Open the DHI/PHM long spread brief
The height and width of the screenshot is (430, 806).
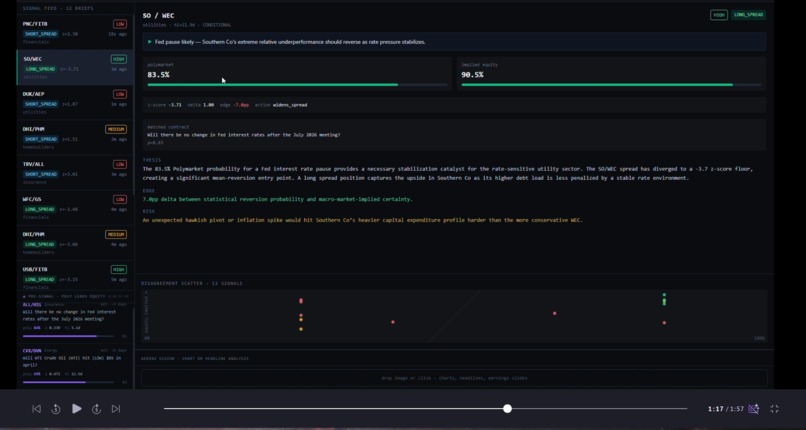[x=75, y=243]
